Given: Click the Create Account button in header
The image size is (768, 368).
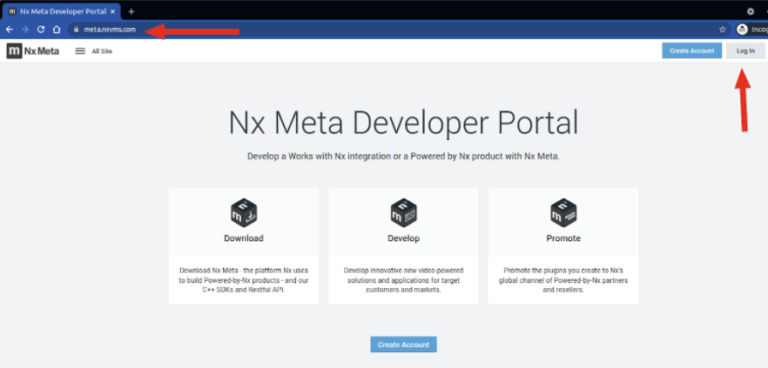Looking at the screenshot, I should pyautogui.click(x=692, y=50).
